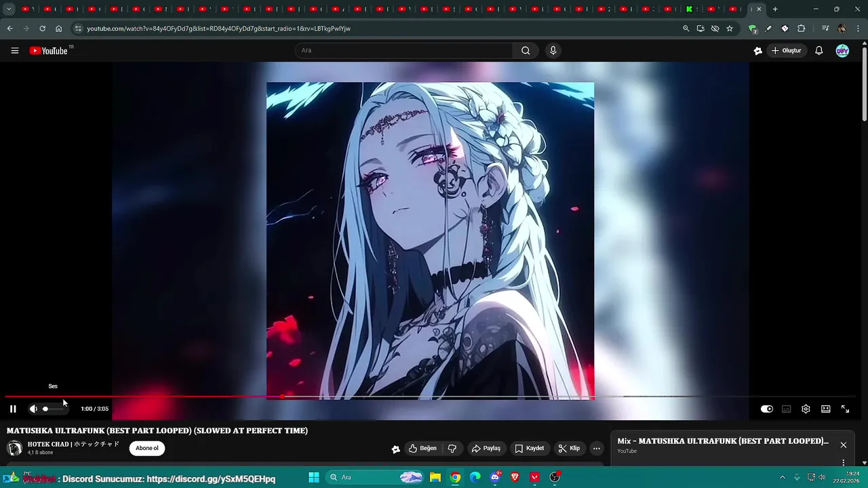Open Chrome three-dot menu
The height and width of the screenshot is (488, 868).
coord(859,28)
